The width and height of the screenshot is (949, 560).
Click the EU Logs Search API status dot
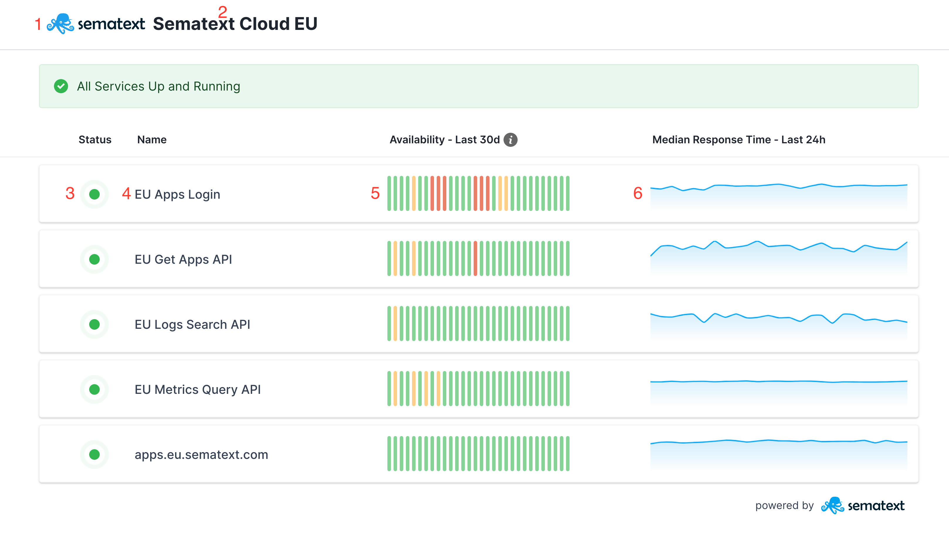click(94, 324)
